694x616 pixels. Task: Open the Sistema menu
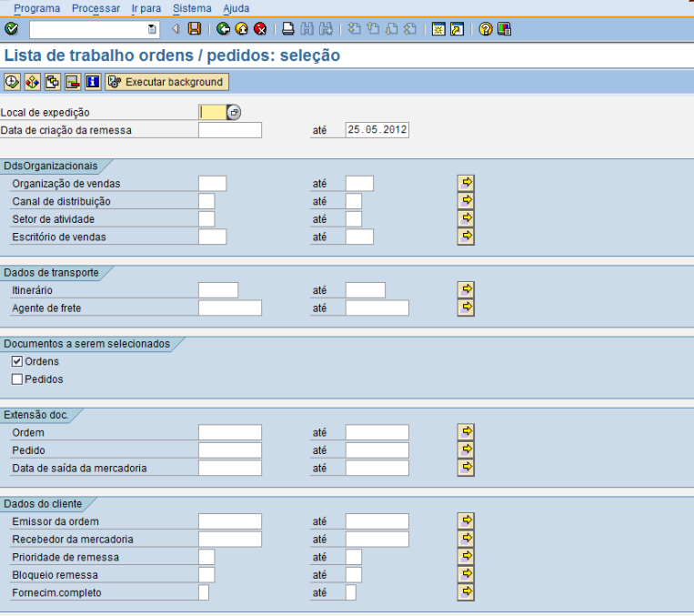click(192, 8)
